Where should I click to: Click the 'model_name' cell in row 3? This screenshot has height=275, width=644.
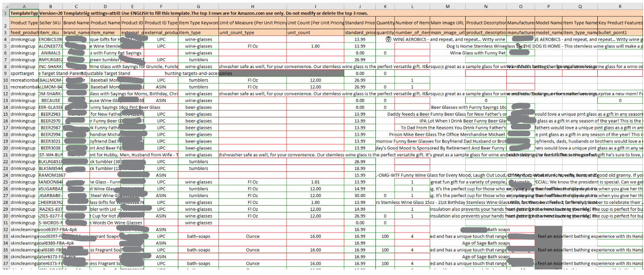tap(549, 33)
